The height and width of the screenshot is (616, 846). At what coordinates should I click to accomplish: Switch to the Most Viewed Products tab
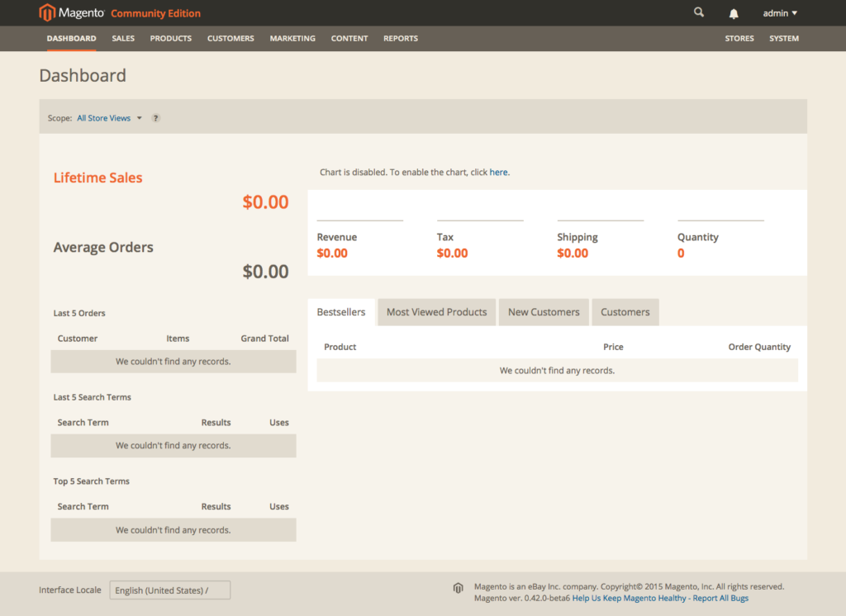pyautogui.click(x=436, y=312)
